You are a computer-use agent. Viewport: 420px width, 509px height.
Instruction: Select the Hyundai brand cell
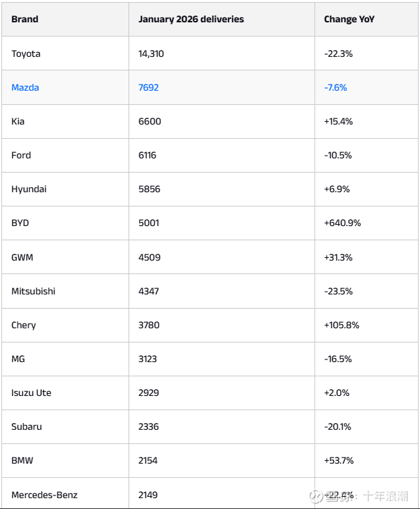click(29, 189)
